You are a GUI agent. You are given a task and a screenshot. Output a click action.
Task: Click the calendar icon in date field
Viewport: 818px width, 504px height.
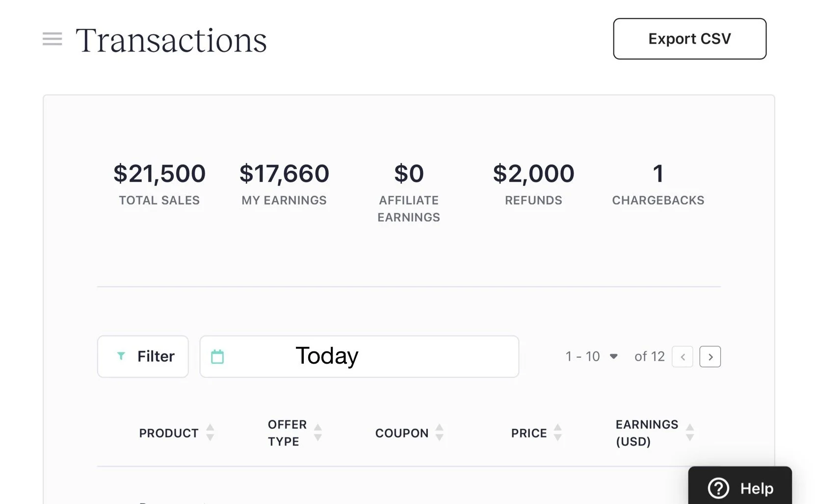pos(217,357)
